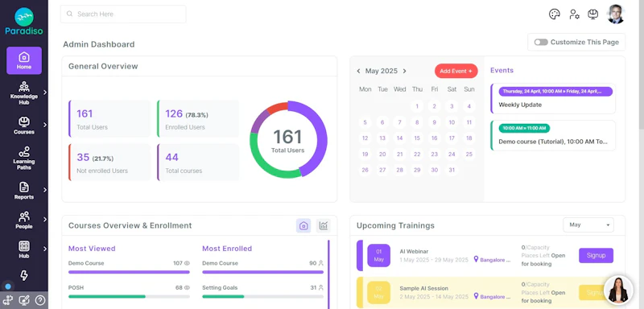Click the person icon beside 90 enrolled
Image resolution: width=644 pixels, height=309 pixels.
point(320,263)
